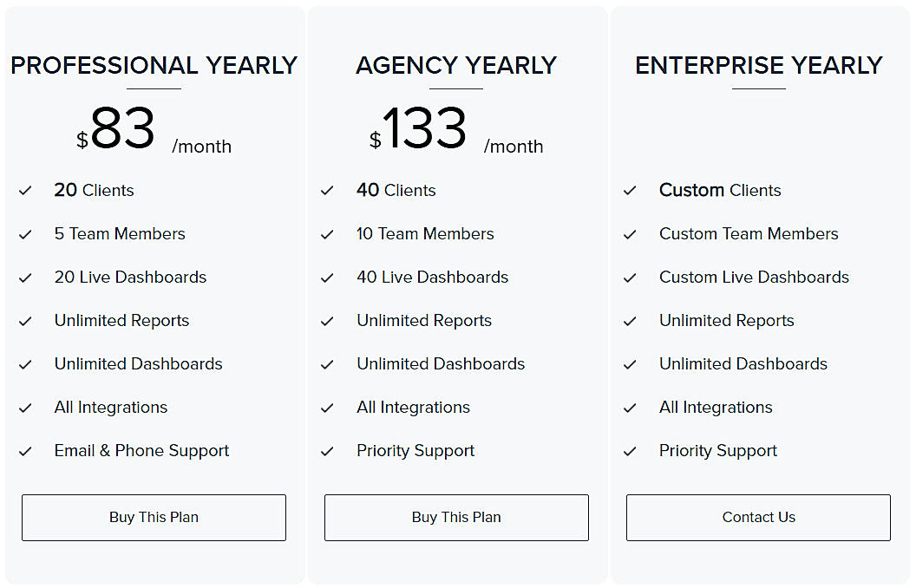916x588 pixels.
Task: Click Buy This Plan under Professional Yearly
Action: [x=154, y=517]
